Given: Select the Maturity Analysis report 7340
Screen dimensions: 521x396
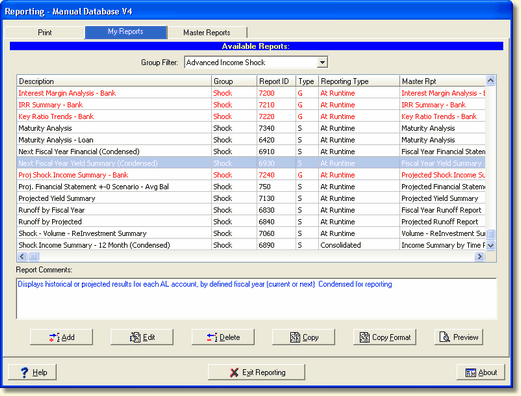Looking at the screenshot, I should point(251,128).
